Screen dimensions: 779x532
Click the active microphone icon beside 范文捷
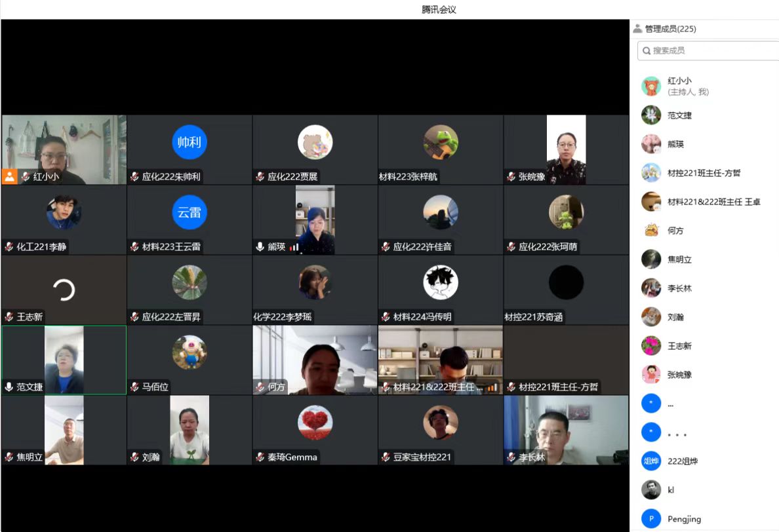pos(9,387)
